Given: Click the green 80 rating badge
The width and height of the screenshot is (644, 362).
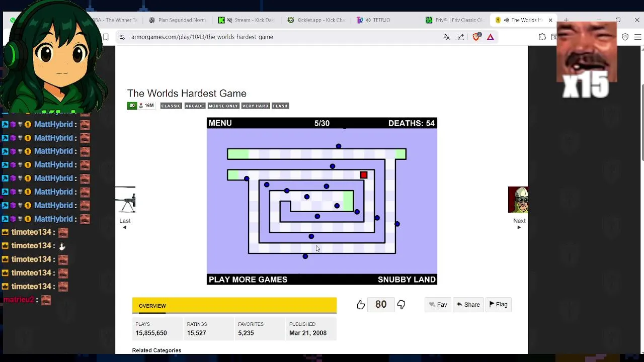Looking at the screenshot, I should pos(132,106).
